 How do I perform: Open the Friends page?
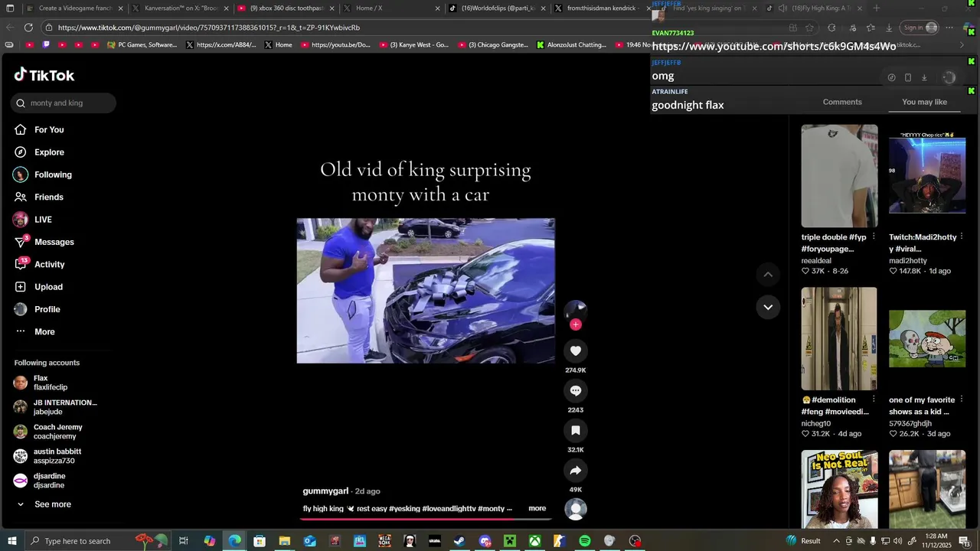(48, 197)
